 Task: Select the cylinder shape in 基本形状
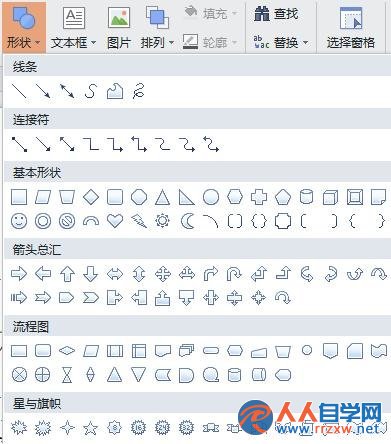(x=306, y=197)
